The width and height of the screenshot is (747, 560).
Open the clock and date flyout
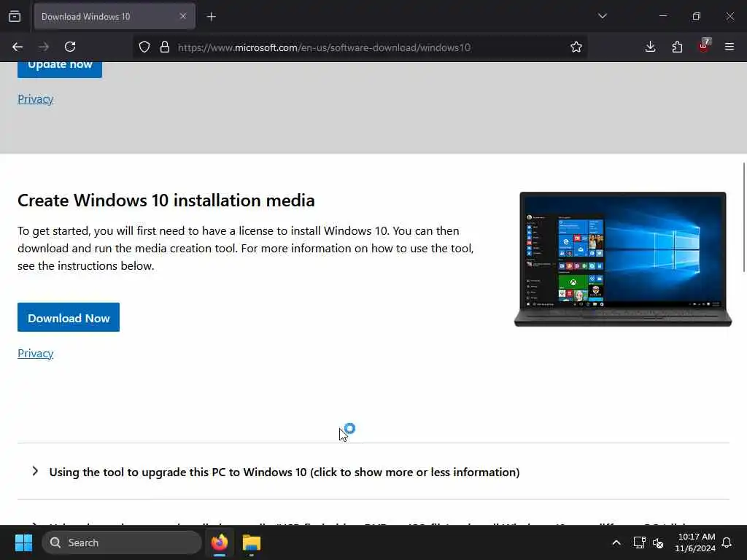pyautogui.click(x=694, y=542)
